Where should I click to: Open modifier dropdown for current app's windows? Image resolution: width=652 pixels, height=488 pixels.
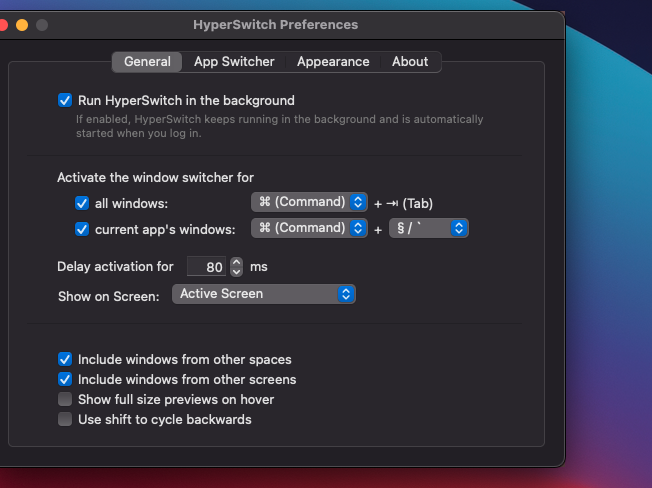pyautogui.click(x=309, y=228)
